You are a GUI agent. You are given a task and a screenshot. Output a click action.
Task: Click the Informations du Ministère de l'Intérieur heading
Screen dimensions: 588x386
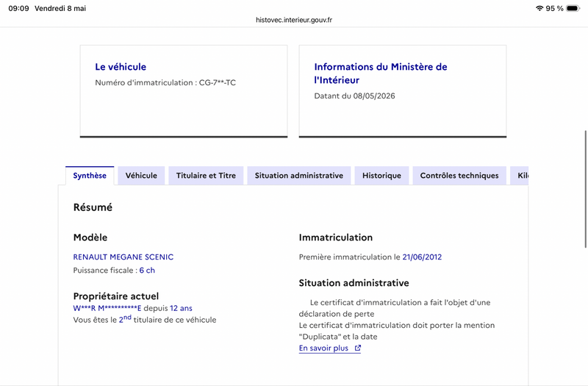(x=381, y=73)
